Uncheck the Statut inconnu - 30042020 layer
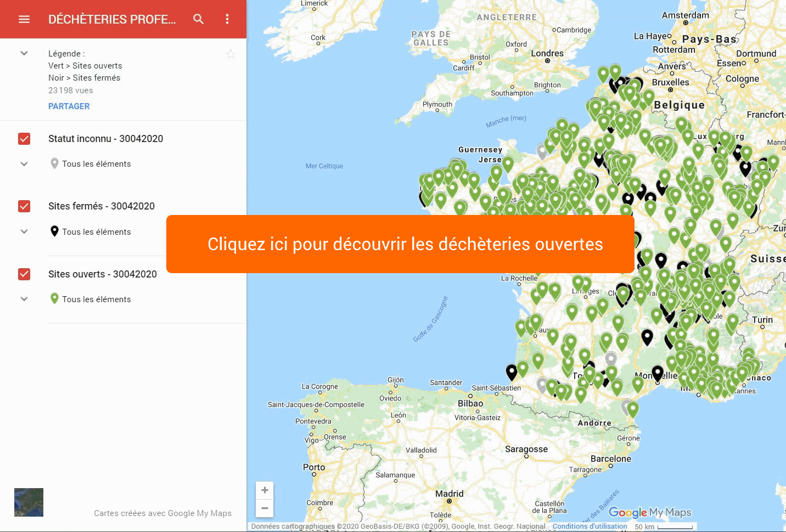 tap(24, 139)
